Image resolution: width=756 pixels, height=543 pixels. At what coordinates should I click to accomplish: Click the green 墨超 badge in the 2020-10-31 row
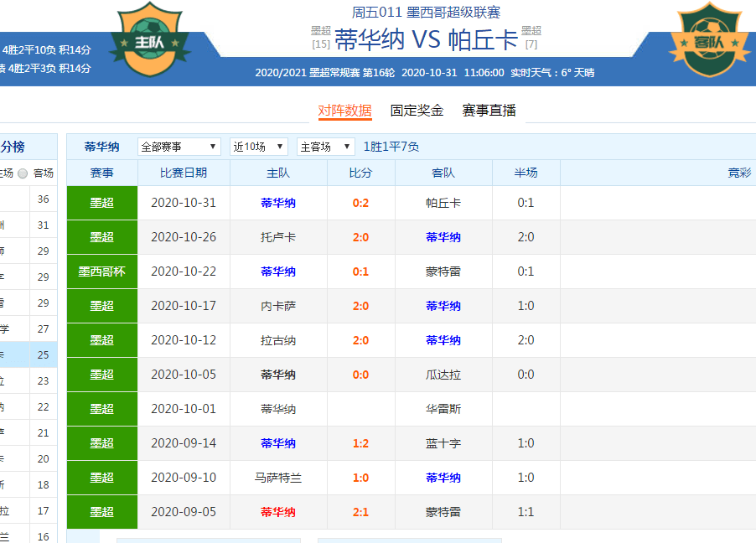pyautogui.click(x=101, y=202)
